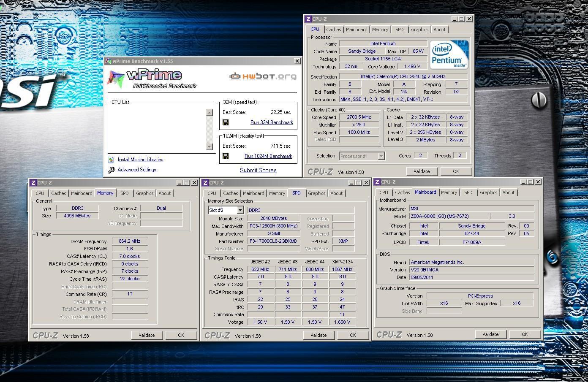Open the Memory Slot Selection dropdown
The image size is (588, 382).
240,210
